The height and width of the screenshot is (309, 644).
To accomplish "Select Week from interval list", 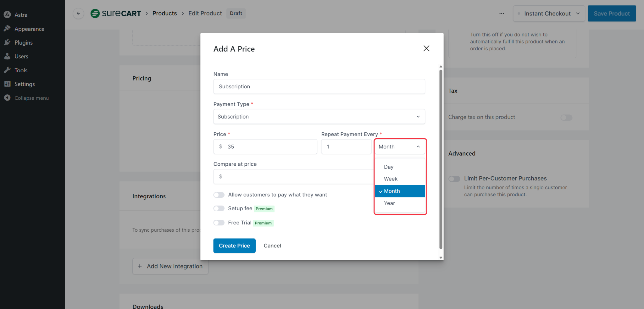I will click(x=400, y=179).
